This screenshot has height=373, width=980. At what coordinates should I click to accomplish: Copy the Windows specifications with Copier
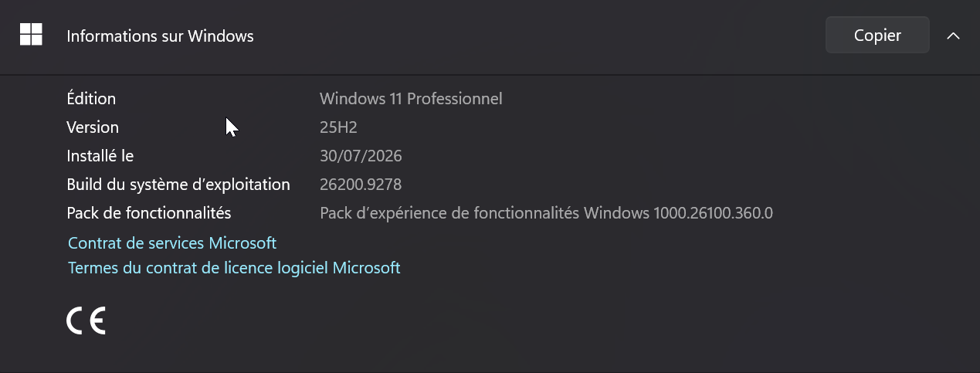[877, 36]
